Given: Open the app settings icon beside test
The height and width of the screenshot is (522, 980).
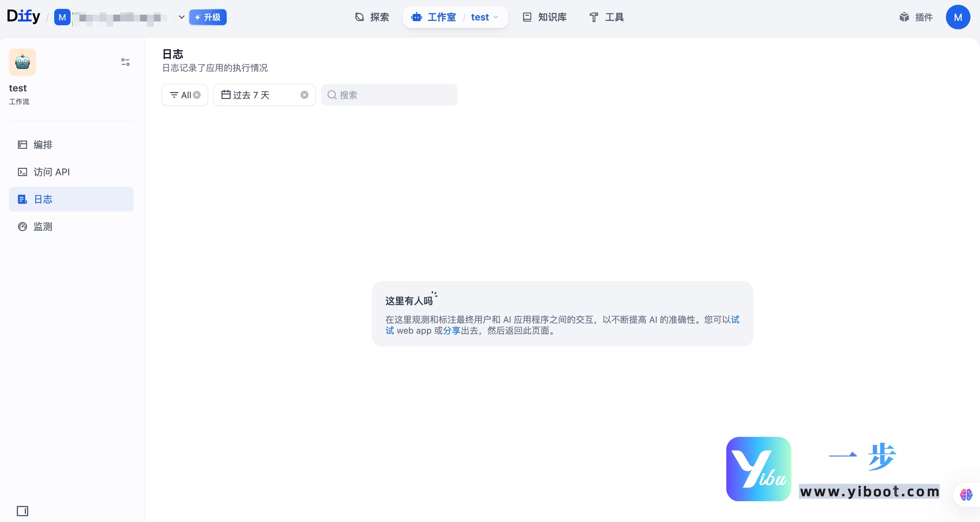Looking at the screenshot, I should point(125,62).
